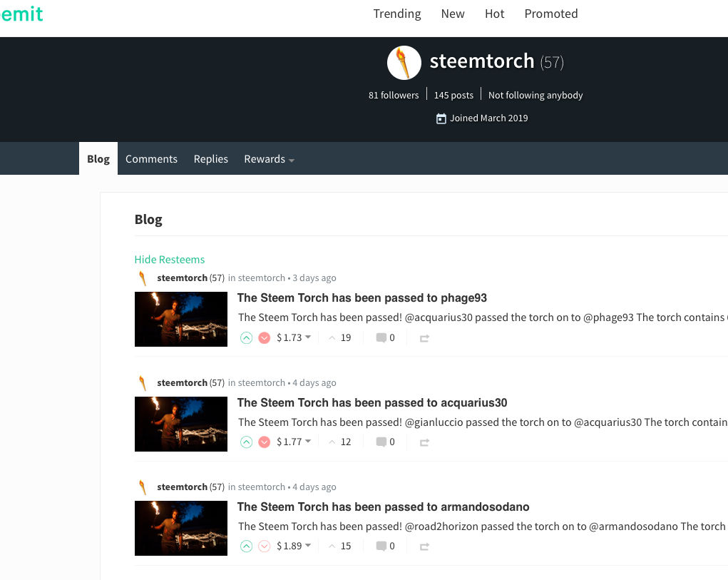Click torch author icon on phage93 post
Screen dimensions: 728x580
point(143,278)
